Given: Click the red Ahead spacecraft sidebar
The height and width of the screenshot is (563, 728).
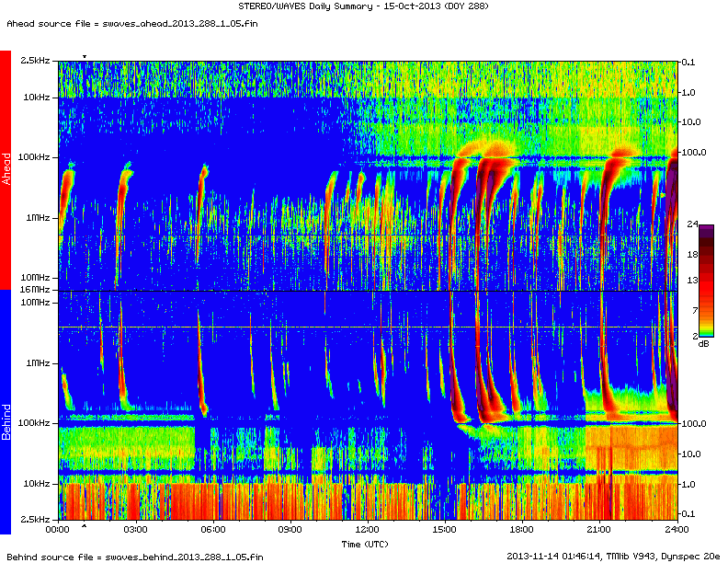Looking at the screenshot, I should 5,170.
